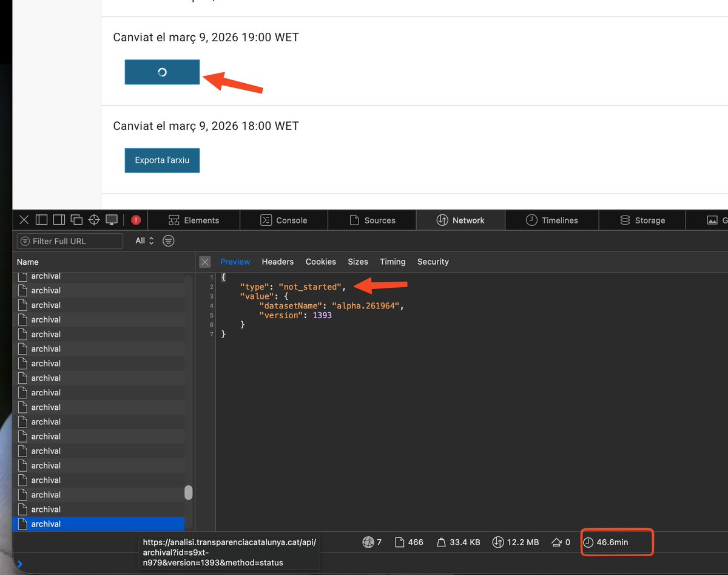Screen dimensions: 728x575
Task: Focus the Filter Full URL field
Action: [70, 241]
